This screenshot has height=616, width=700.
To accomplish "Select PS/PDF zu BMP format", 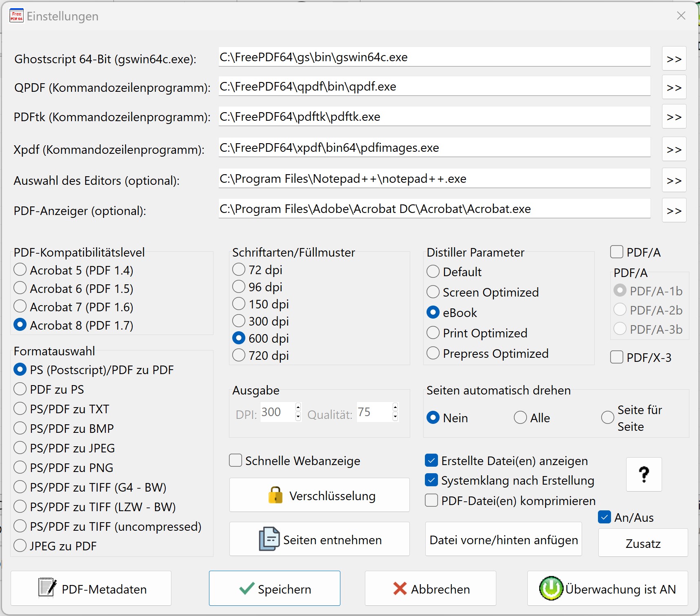I will tap(64, 428).
